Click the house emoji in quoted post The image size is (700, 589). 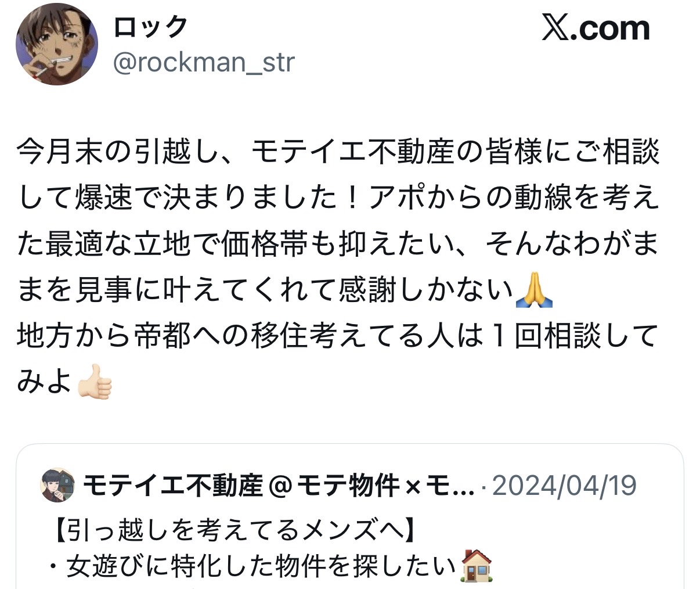pos(476,566)
